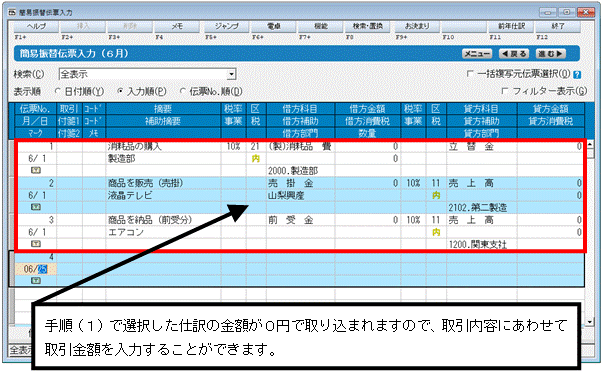Click the 06/ date input field
Viewport: 604px width, 380px height.
point(35,269)
